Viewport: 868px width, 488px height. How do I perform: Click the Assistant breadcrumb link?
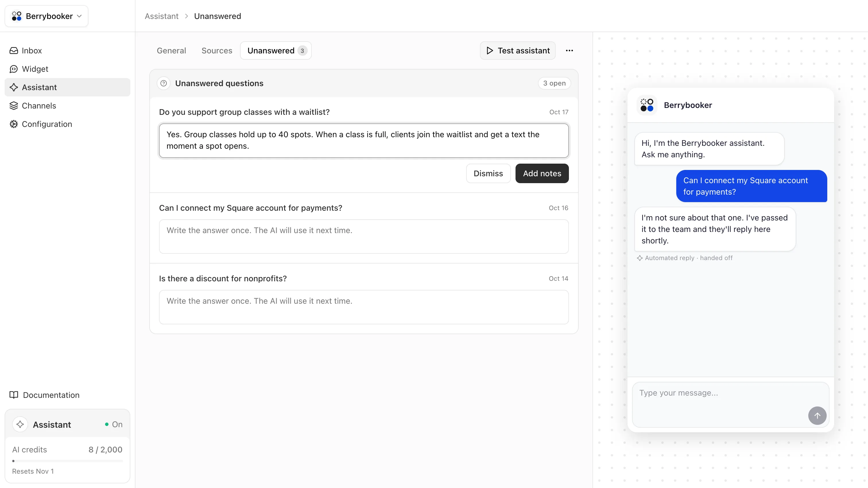point(162,16)
